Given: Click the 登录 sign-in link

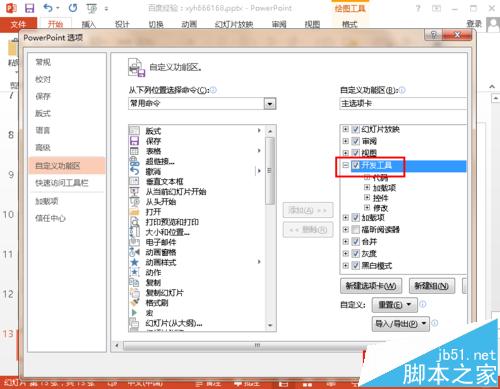Looking at the screenshot, I should [x=474, y=24].
